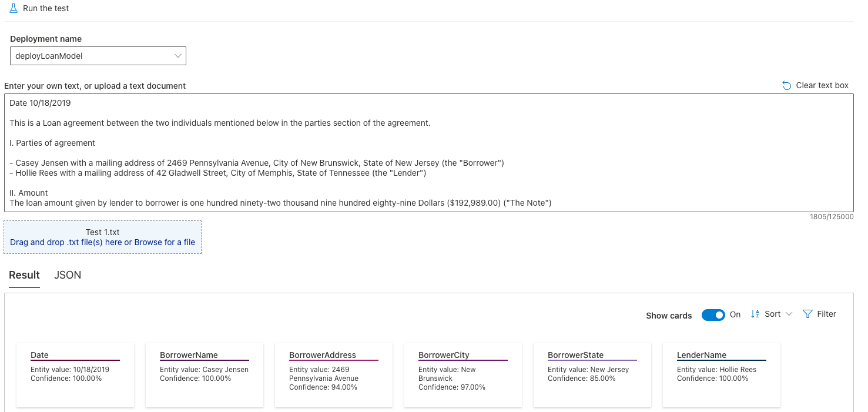Viewport: 868px width, 412px height.
Task: Select the Date entity card heading
Action: click(39, 355)
